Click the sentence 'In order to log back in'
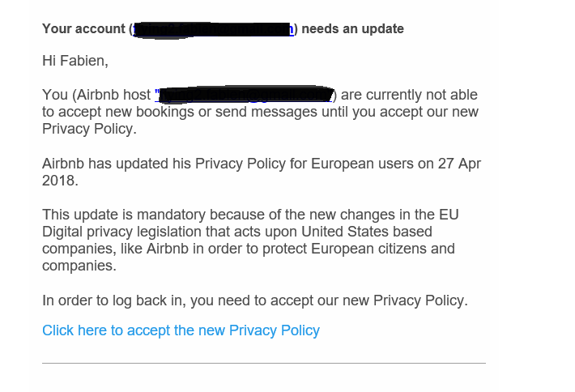 pos(113,300)
